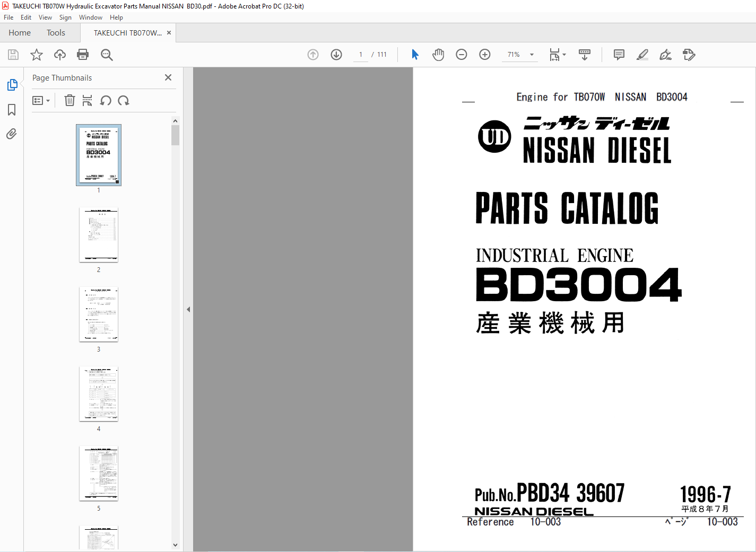
Task: Add a comment sticky note
Action: (x=619, y=55)
